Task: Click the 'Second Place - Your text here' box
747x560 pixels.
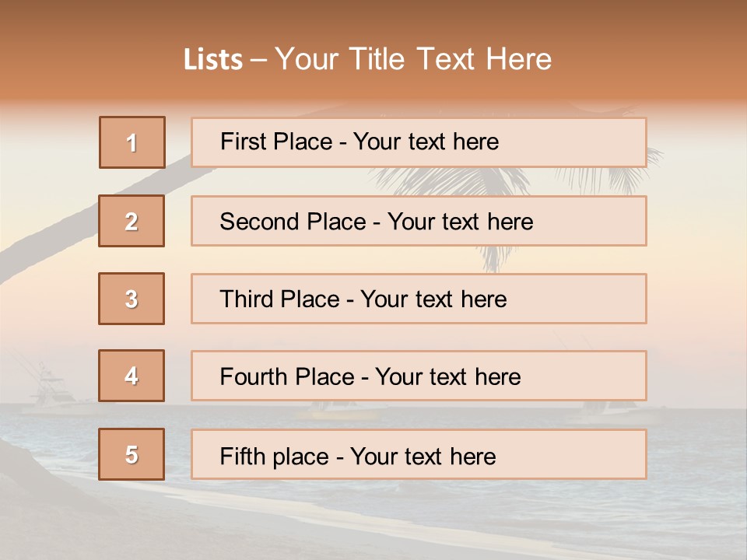Action: click(x=419, y=221)
